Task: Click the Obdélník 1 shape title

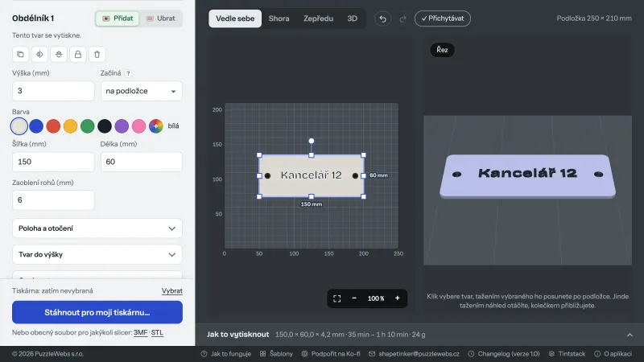Action: click(33, 18)
